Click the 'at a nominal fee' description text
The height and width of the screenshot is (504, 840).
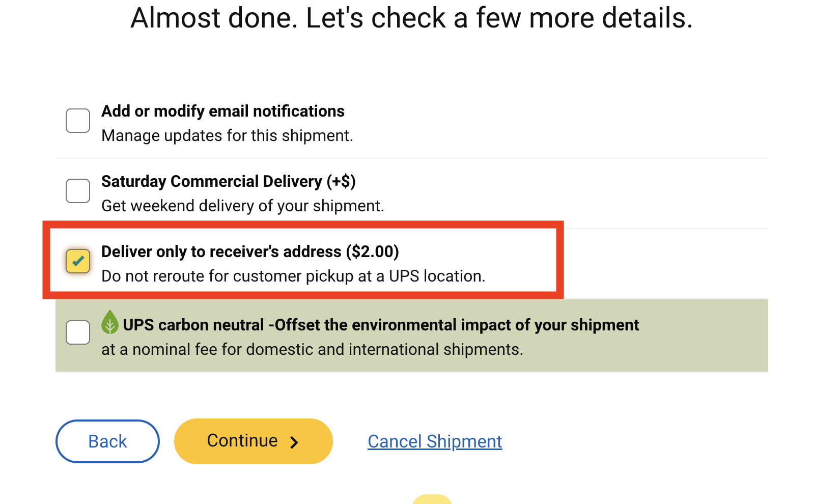point(312,350)
